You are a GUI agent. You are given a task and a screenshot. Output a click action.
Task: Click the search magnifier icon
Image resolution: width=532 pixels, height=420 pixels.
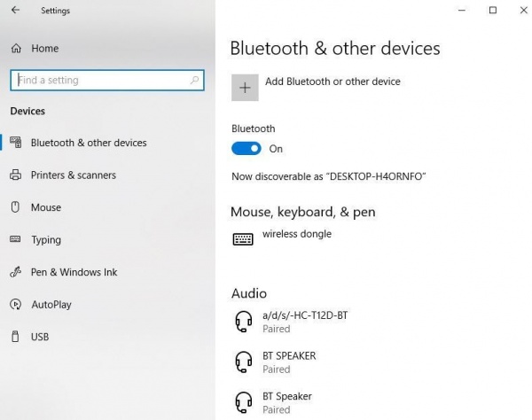[195, 80]
